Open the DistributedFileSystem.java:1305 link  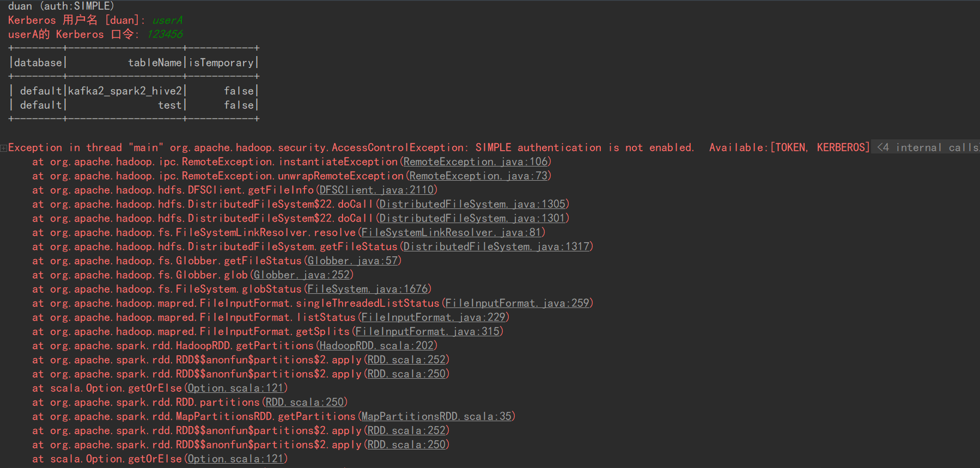[x=473, y=204]
